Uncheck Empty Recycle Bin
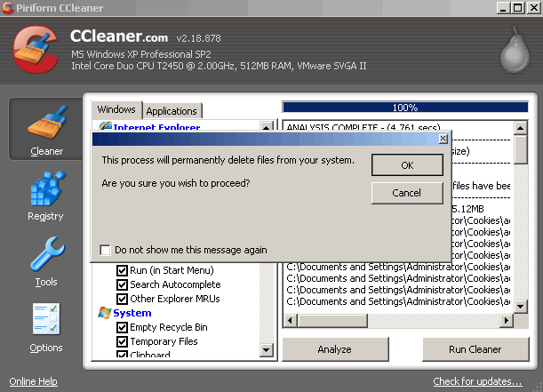The width and height of the screenshot is (543, 392). (122, 327)
